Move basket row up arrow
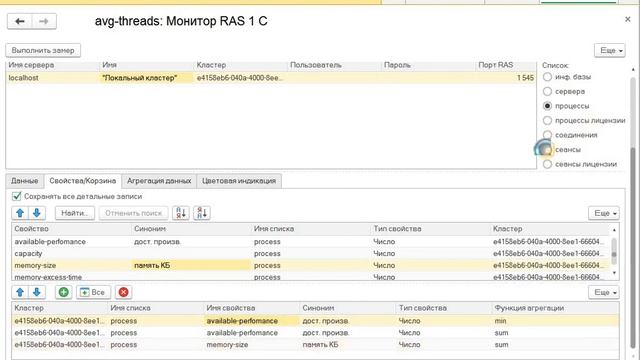This screenshot has height=360, width=640. 20,292
